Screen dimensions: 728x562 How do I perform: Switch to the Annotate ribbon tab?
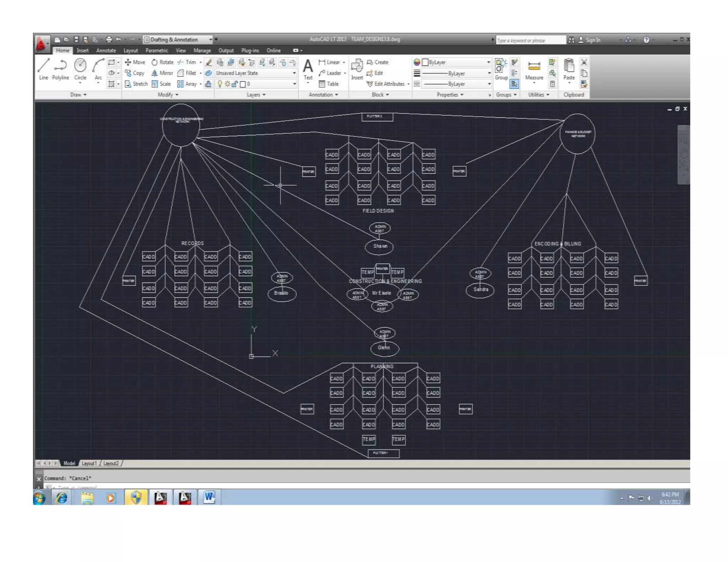click(x=106, y=50)
